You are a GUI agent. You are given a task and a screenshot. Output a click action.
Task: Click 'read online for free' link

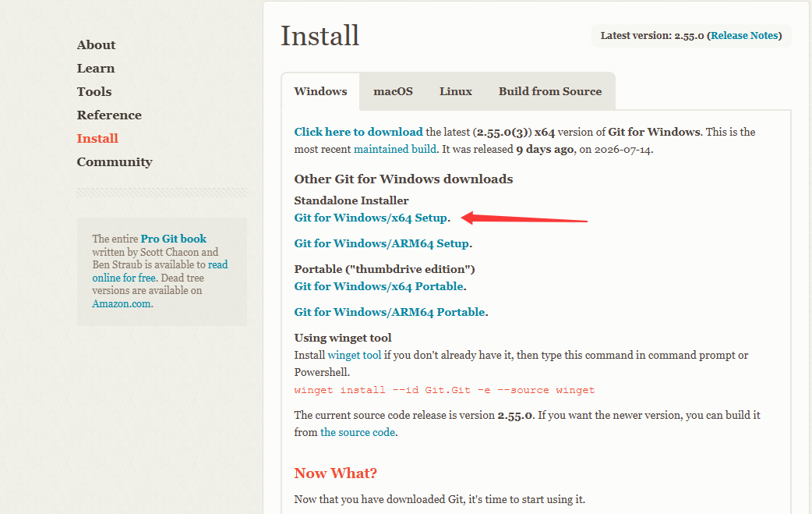[x=160, y=271]
